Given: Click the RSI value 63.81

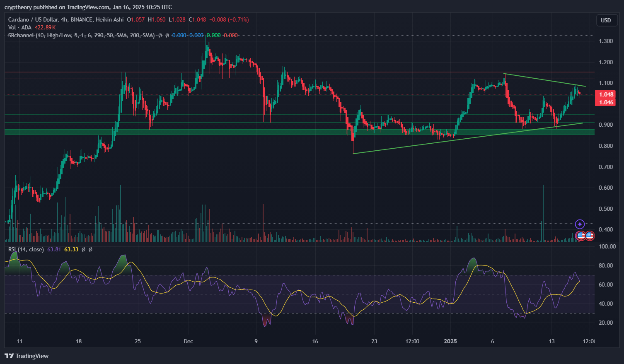Looking at the screenshot, I should (x=54, y=249).
